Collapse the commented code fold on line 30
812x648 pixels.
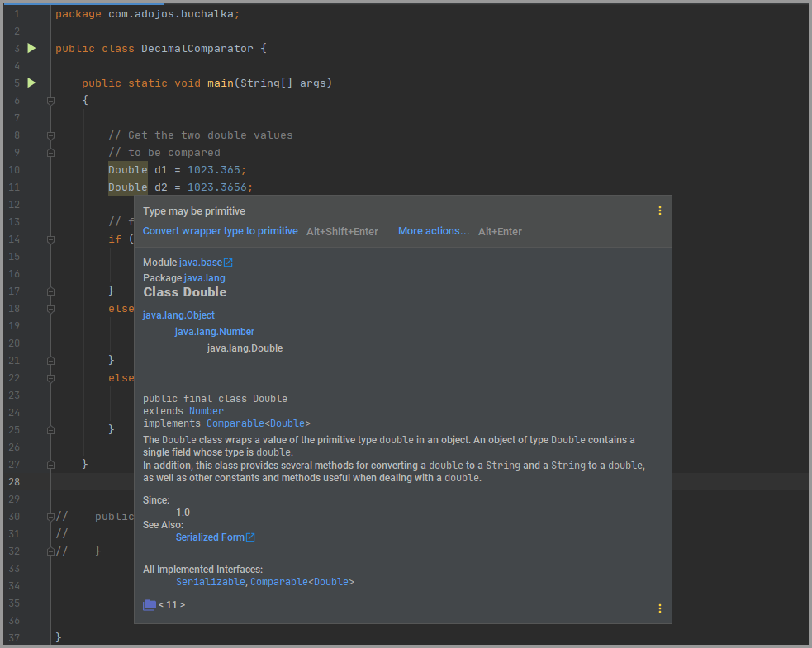click(50, 517)
